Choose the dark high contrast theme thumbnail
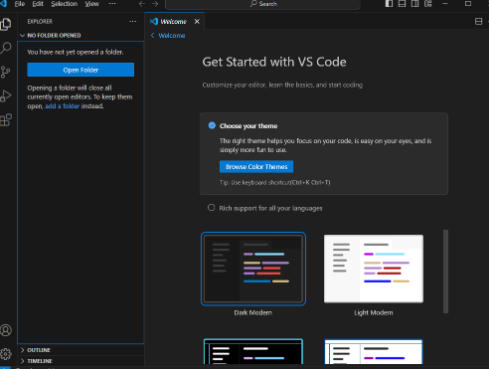 point(253,352)
